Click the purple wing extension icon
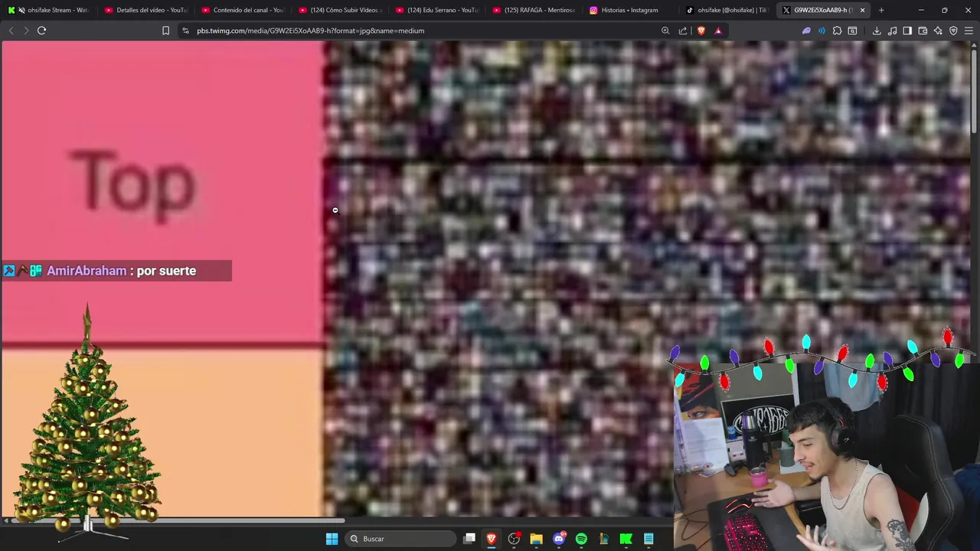Image resolution: width=980 pixels, height=551 pixels. point(806,31)
